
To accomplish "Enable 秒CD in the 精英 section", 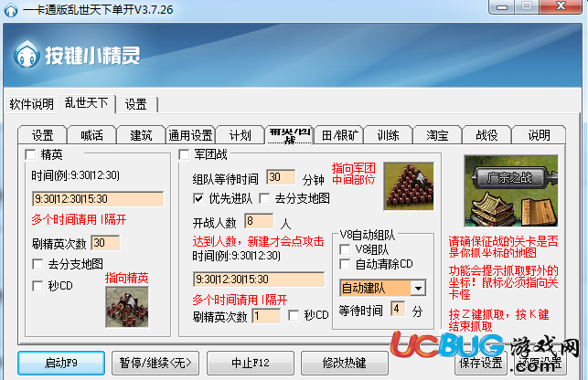I will 37,286.
